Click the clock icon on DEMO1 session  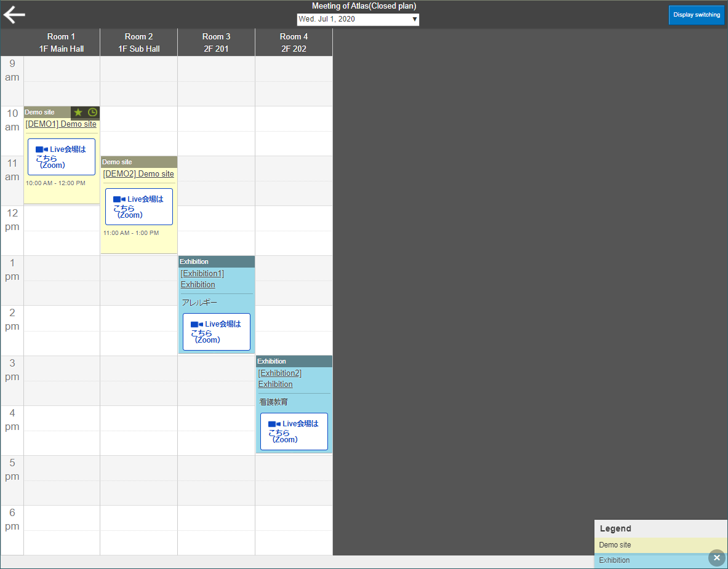click(x=92, y=112)
